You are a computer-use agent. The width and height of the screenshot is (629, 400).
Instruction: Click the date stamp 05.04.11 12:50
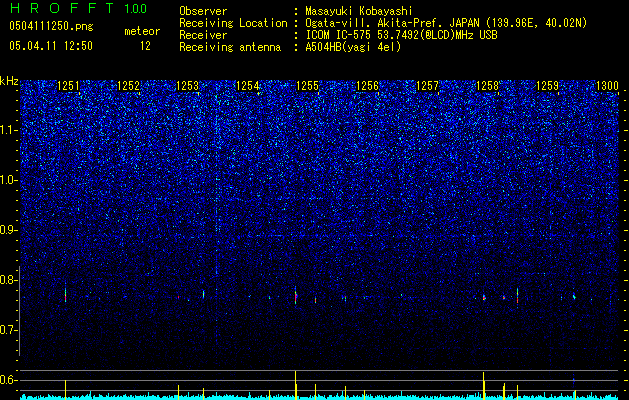point(51,46)
